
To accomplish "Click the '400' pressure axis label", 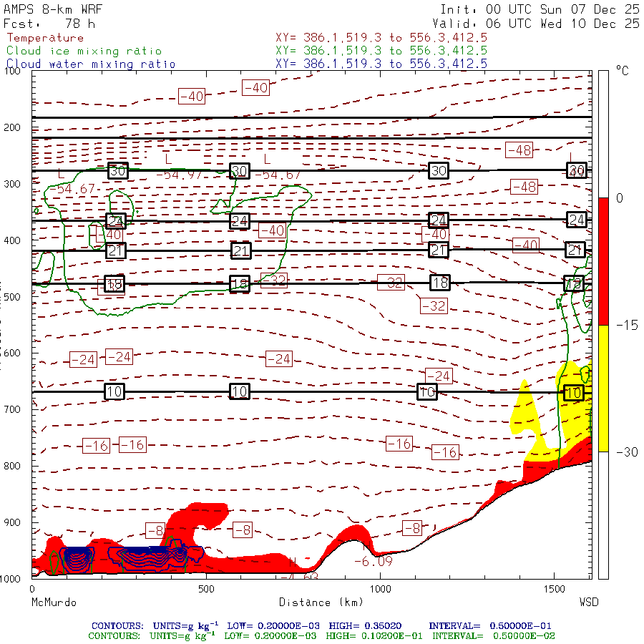I will 12,240.
